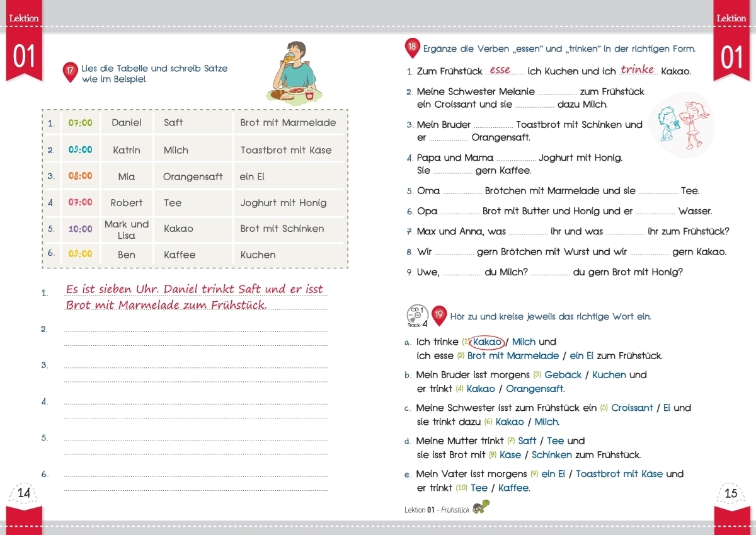Select the 'Joghurt mit Honig' table cell
756x535 pixels.
click(x=283, y=203)
